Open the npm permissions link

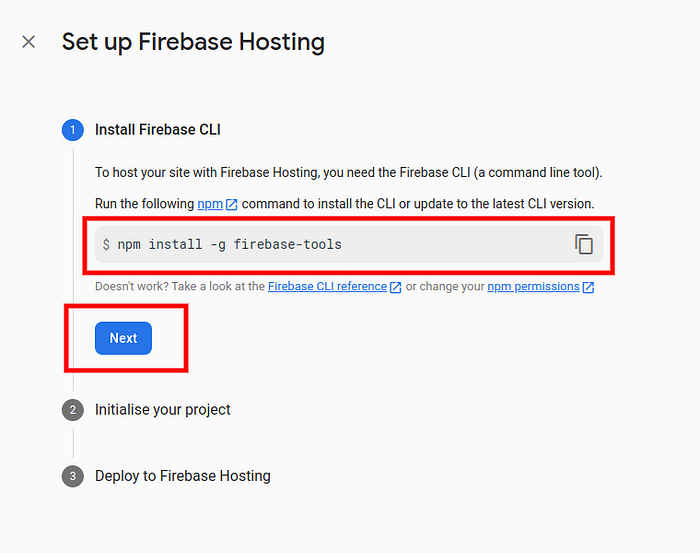[x=533, y=286]
